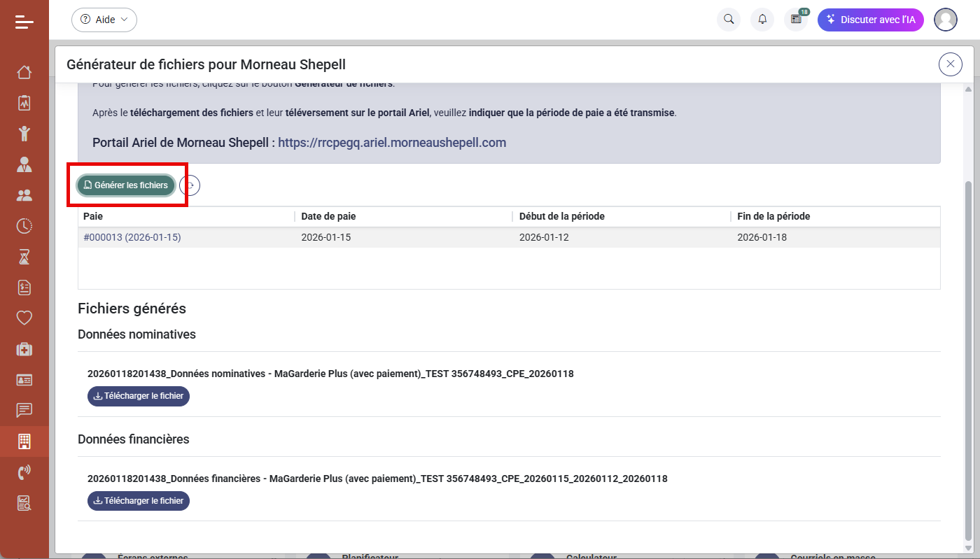Screen dimensions: 980x559
Task: Select the home icon in the sidebar
Action: [x=24, y=72]
